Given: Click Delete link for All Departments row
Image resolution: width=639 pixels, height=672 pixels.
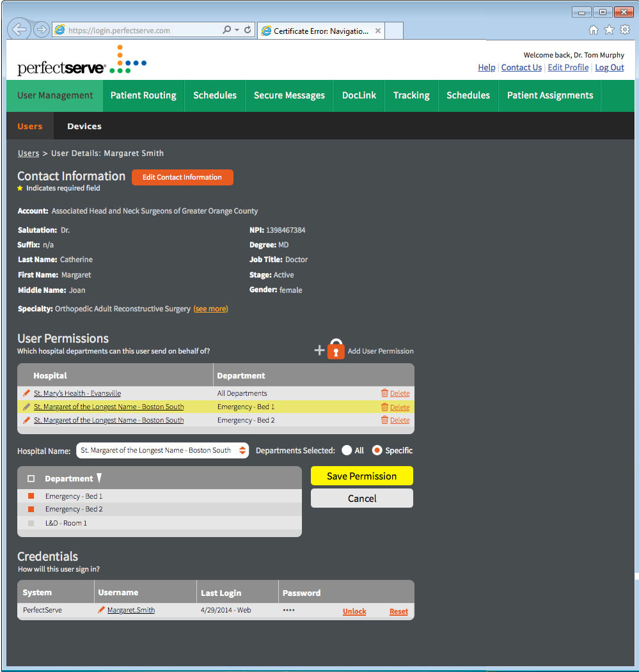Looking at the screenshot, I should [400, 393].
